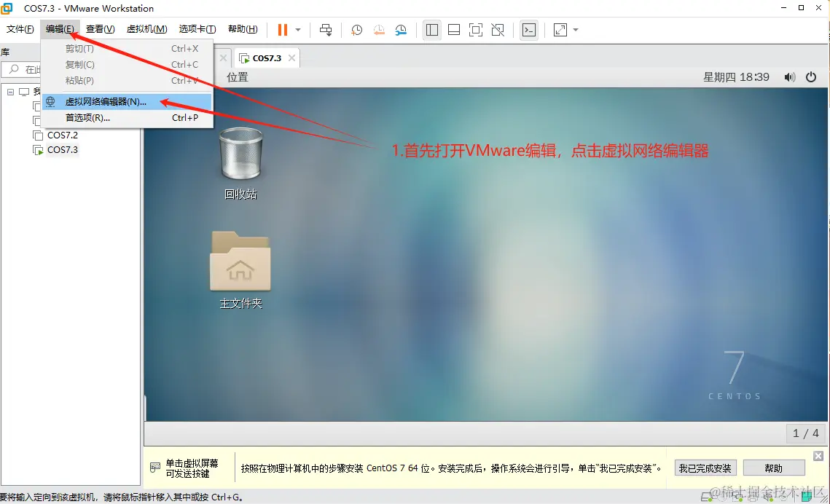The width and height of the screenshot is (830, 504).
Task: Toggle the library sidebar view icon
Action: pos(432,30)
